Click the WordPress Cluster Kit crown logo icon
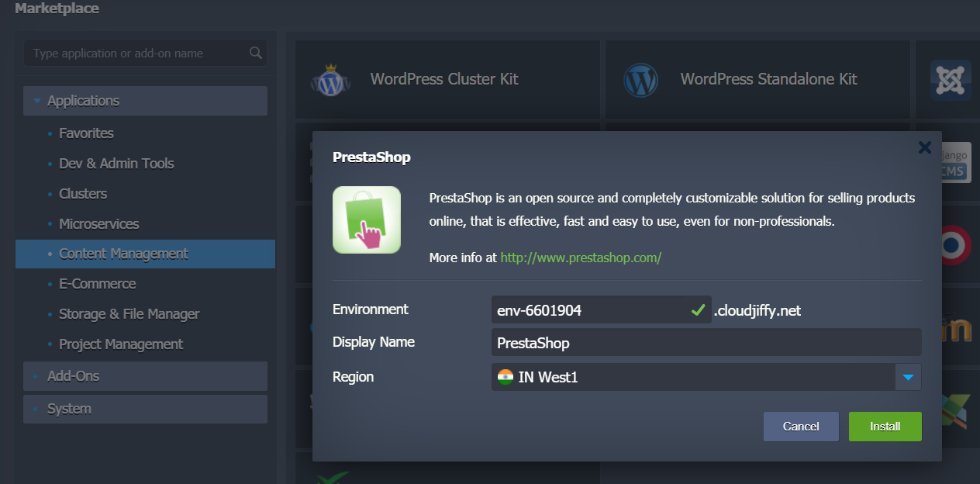Viewport: 980px width, 484px height. click(331, 79)
